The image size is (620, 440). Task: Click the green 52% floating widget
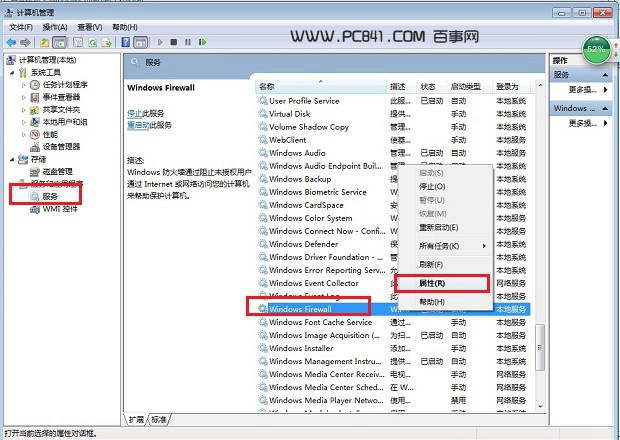(596, 49)
